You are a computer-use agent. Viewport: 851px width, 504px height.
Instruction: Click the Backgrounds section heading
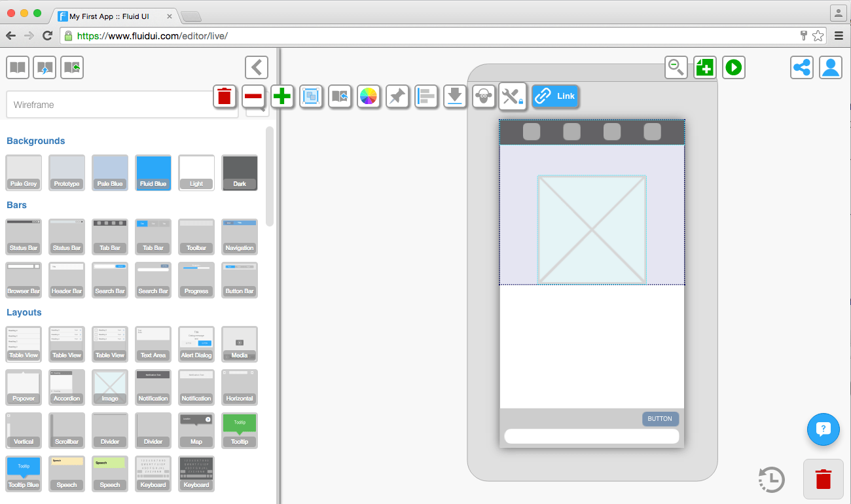pyautogui.click(x=36, y=141)
